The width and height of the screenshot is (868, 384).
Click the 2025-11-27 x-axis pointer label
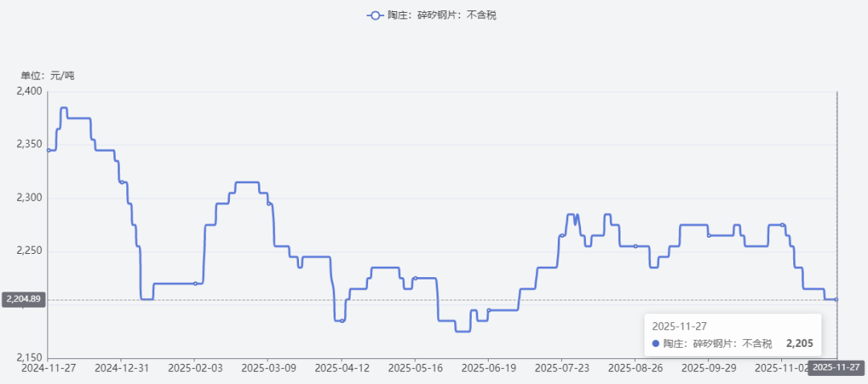pos(838,367)
